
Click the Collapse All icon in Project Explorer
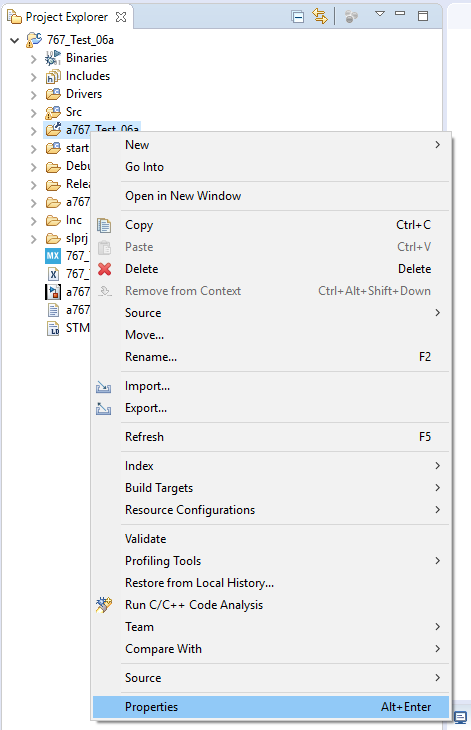(297, 17)
